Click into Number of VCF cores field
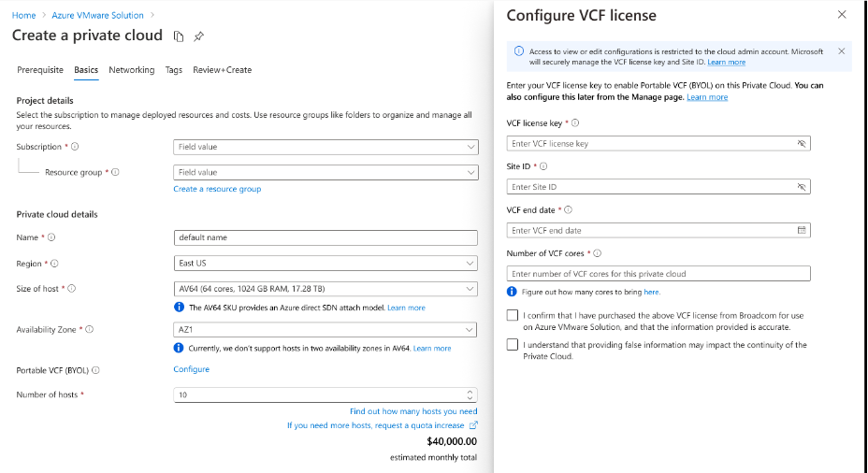Viewport: 868px width, 473px height. click(x=658, y=274)
